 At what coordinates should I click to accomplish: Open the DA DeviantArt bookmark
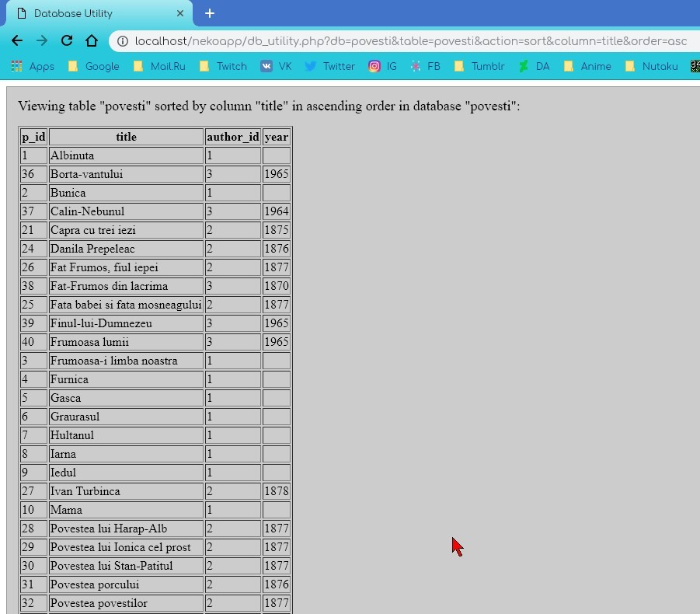point(534,67)
